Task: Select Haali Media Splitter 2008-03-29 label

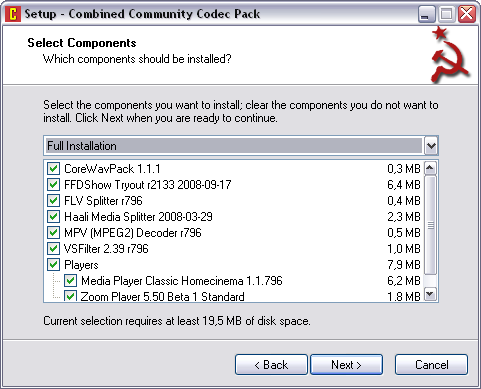Action: coord(138,217)
